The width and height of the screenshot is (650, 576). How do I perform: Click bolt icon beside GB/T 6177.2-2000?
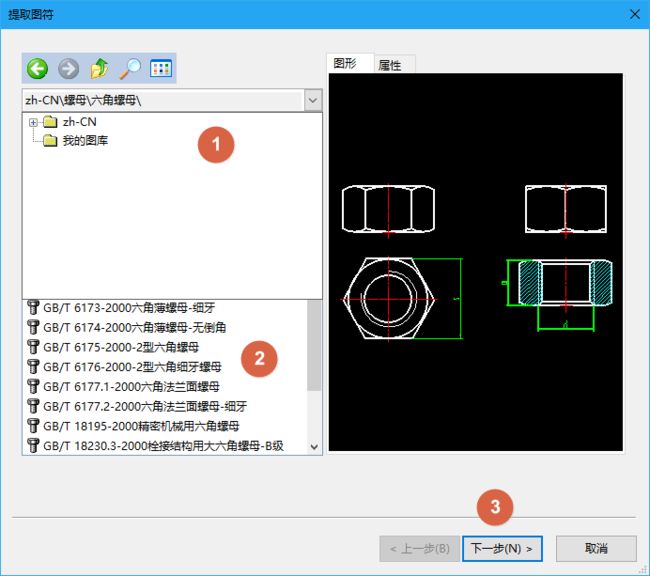[33, 406]
